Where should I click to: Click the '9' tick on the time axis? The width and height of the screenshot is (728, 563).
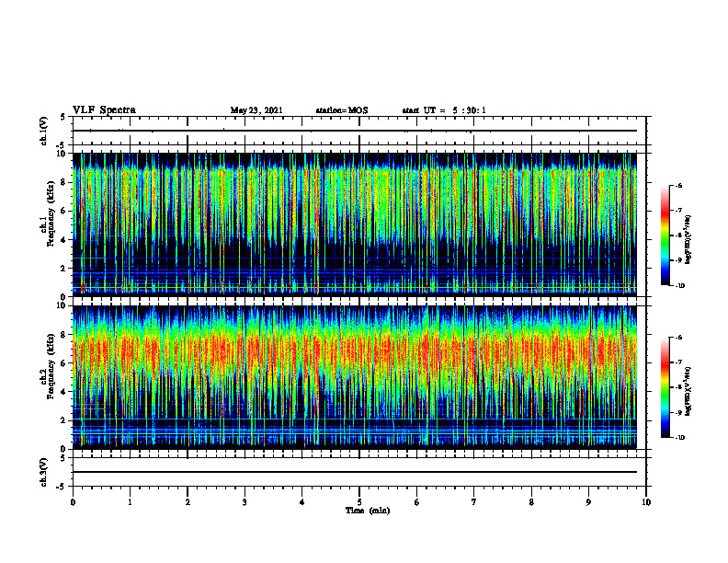click(588, 502)
